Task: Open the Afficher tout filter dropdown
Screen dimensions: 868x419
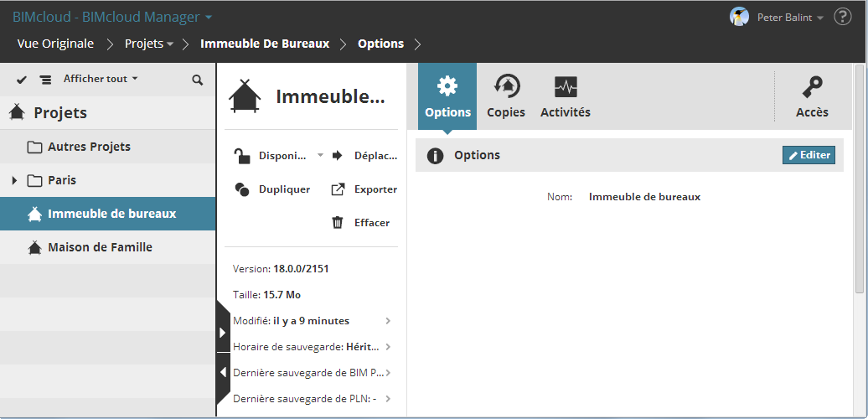Action: (x=101, y=79)
